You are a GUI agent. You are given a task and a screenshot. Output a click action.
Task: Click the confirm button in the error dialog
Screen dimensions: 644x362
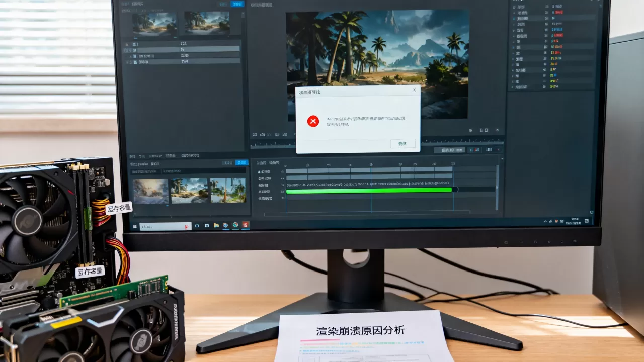tap(403, 143)
